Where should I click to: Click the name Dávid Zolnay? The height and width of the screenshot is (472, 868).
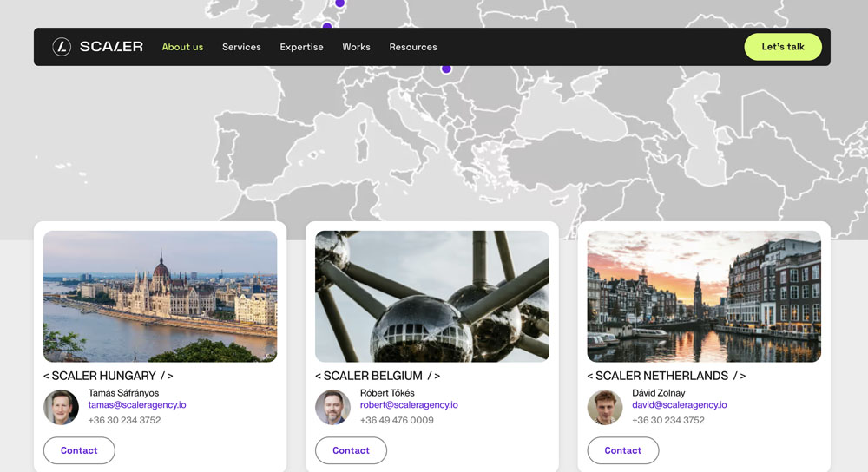[659, 393]
